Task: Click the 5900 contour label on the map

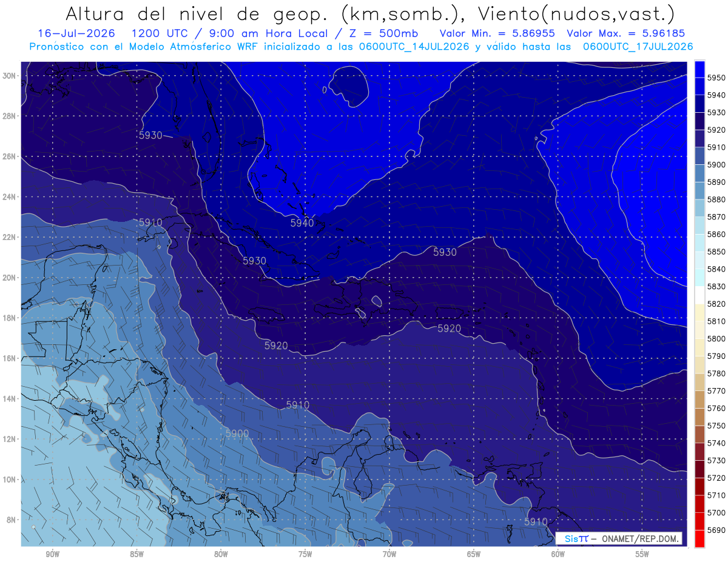Action: pyautogui.click(x=237, y=433)
